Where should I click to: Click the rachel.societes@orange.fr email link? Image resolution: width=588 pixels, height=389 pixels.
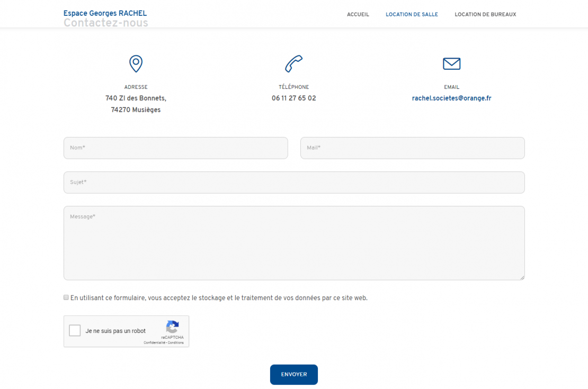tap(451, 98)
